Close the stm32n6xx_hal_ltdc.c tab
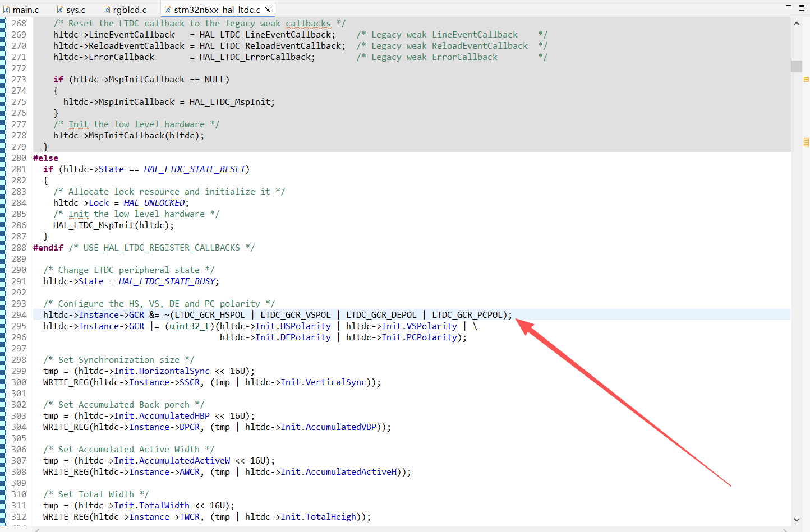Screen dimensions: 810x532 [x=268, y=10]
